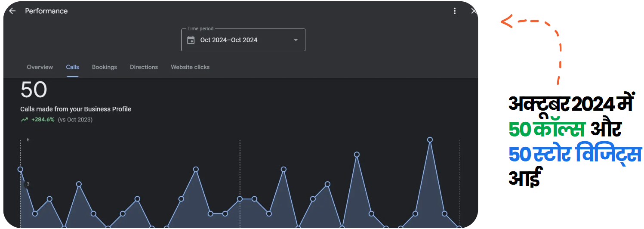
Task: Switch to the Website clicks tab
Action: (190, 67)
